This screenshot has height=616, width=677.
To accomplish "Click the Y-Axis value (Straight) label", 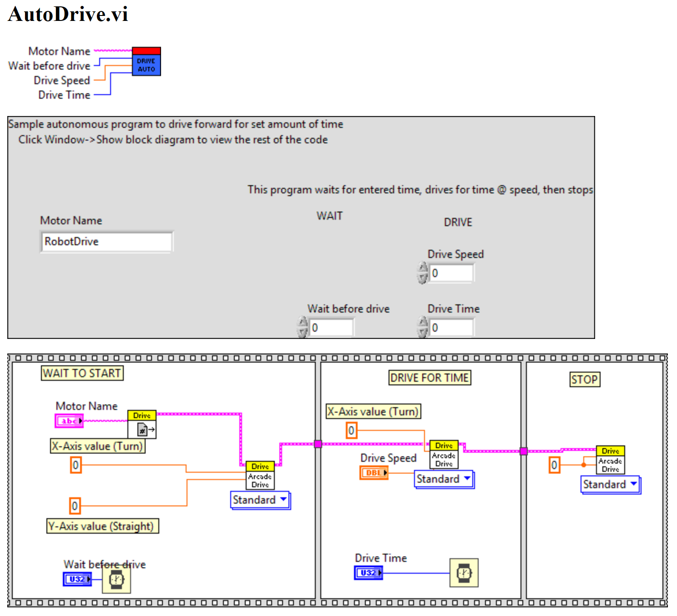I will [x=103, y=526].
